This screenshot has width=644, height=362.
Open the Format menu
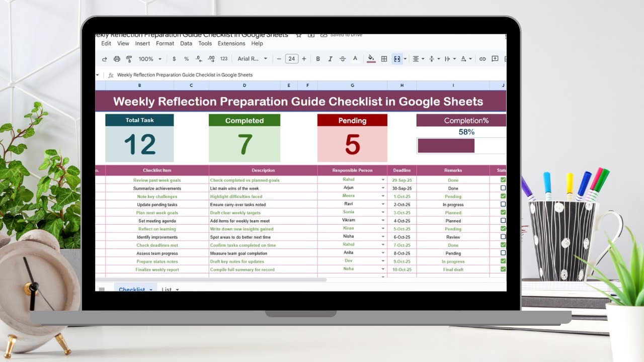(x=165, y=44)
